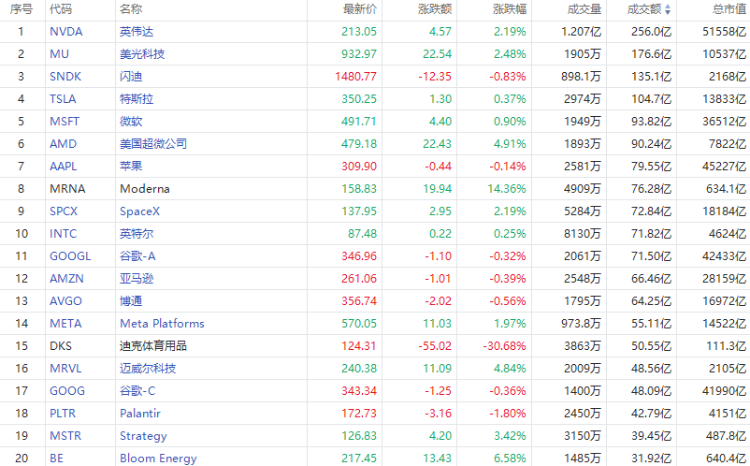Open the 迈威尔科技 name link

148,369
